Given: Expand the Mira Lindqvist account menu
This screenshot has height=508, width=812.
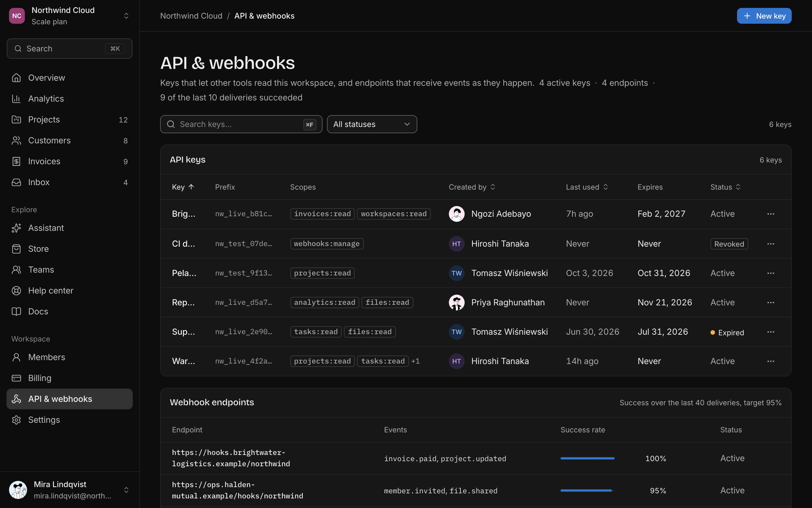Looking at the screenshot, I should [x=69, y=490].
